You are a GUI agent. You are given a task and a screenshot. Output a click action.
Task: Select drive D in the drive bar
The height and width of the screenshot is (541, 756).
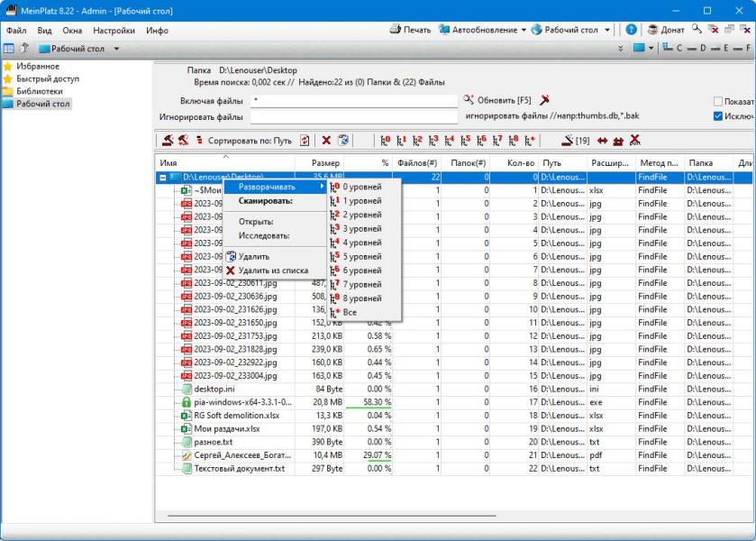(x=697, y=48)
